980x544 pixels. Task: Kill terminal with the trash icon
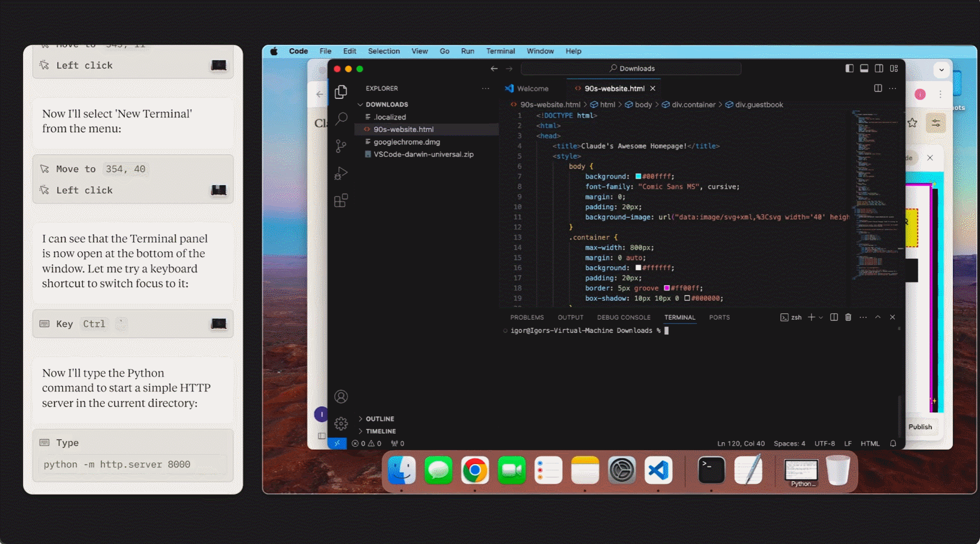coord(848,317)
